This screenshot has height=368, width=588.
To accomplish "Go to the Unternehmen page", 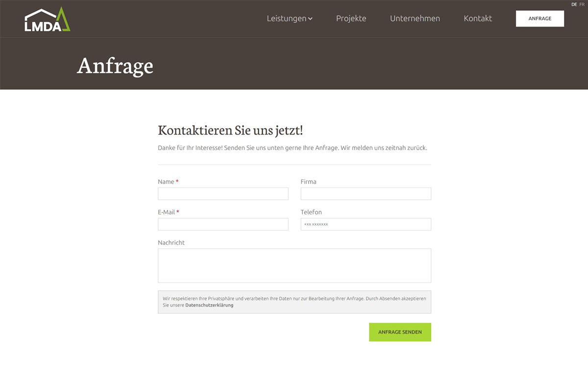I will point(415,19).
